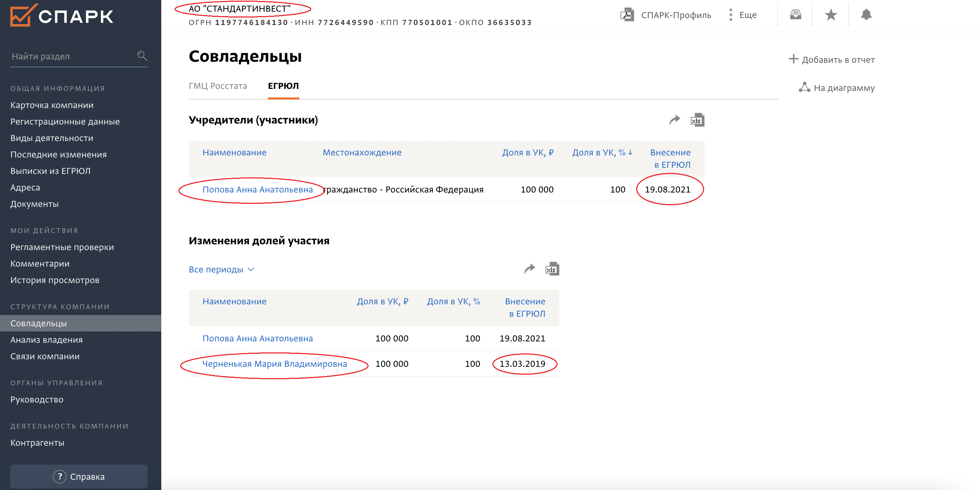Sort Изменения долей by Внесение в ЕГРЮЛ
This screenshot has width=980, height=490.
pos(525,307)
